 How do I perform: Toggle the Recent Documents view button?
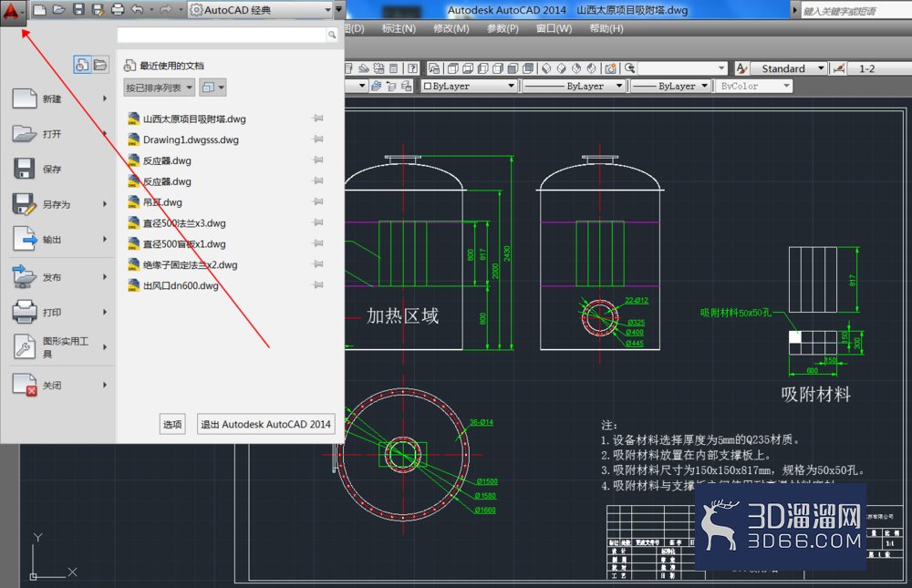[82, 65]
